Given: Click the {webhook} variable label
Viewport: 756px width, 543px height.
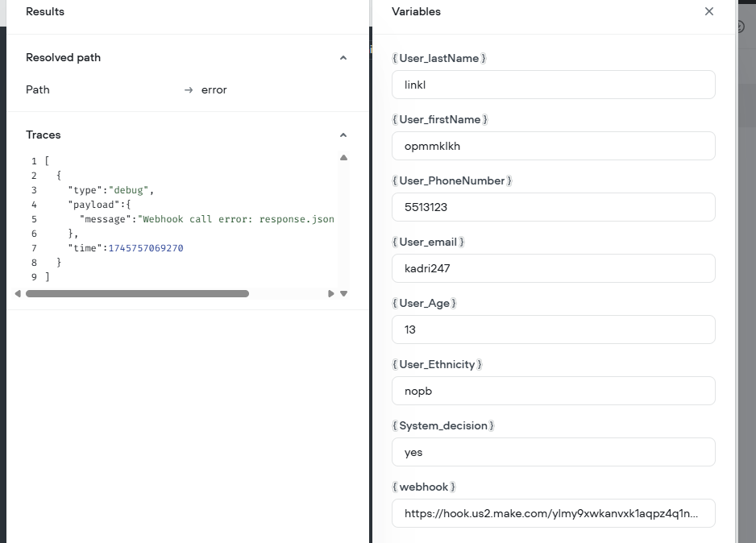Looking at the screenshot, I should tap(424, 487).
